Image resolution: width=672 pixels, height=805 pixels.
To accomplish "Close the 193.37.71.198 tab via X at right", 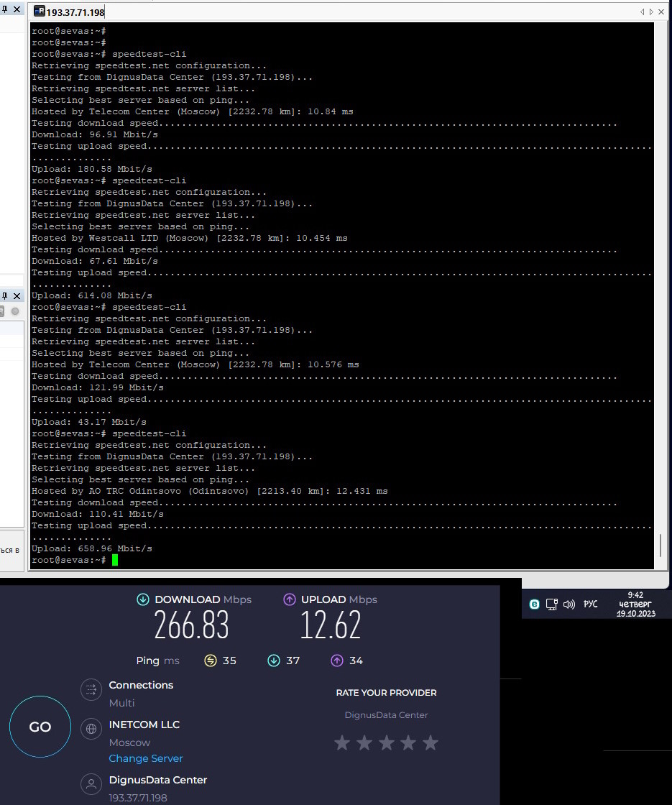I will (x=661, y=12).
